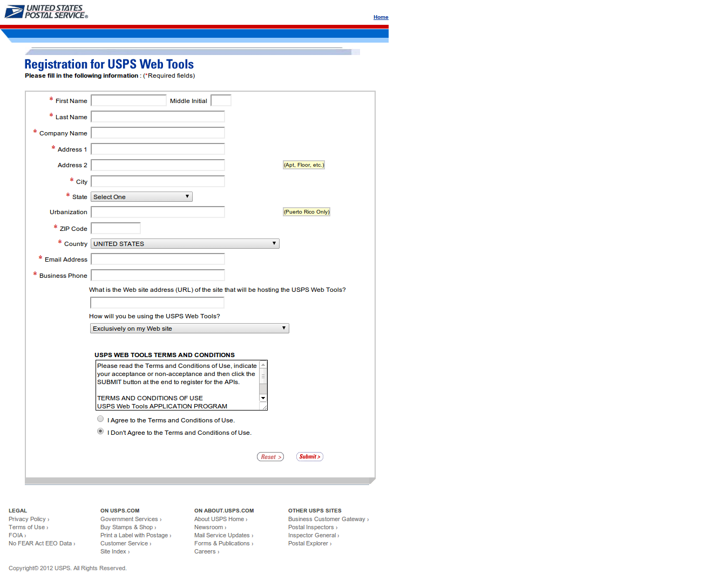The height and width of the screenshot is (588, 726).
Task: Open the Government Services link
Action: click(131, 519)
